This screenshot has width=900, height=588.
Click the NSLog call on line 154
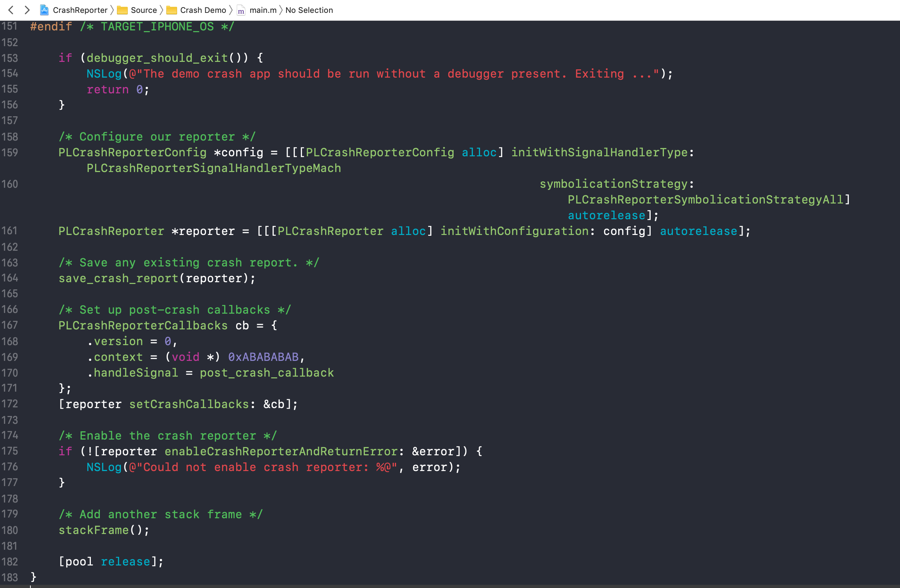(104, 74)
